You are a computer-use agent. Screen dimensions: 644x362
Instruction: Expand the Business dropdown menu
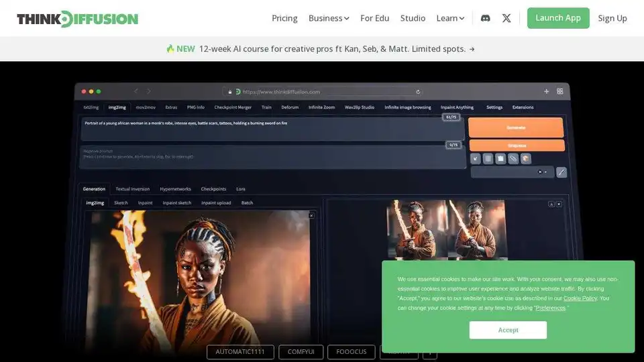(329, 18)
